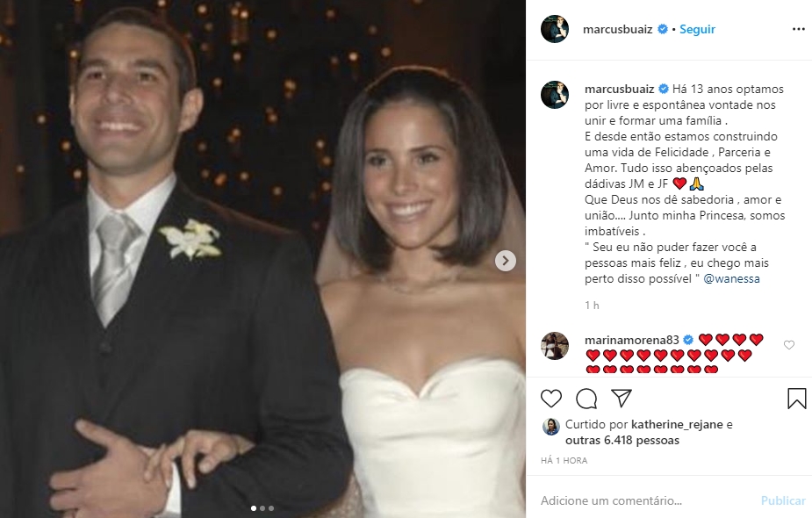The width and height of the screenshot is (812, 518).
Task: Click katherine_rejane's small avatar near likes
Action: 551,426
